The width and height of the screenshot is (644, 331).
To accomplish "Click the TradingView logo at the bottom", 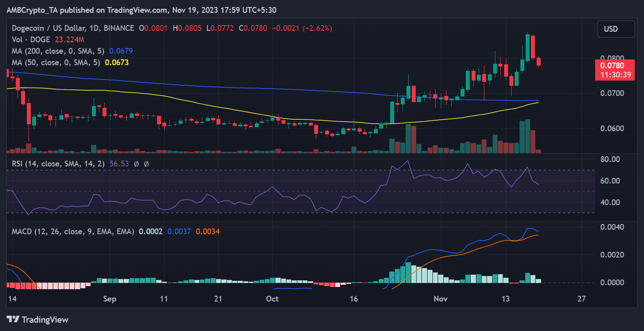I will pyautogui.click(x=37, y=320).
